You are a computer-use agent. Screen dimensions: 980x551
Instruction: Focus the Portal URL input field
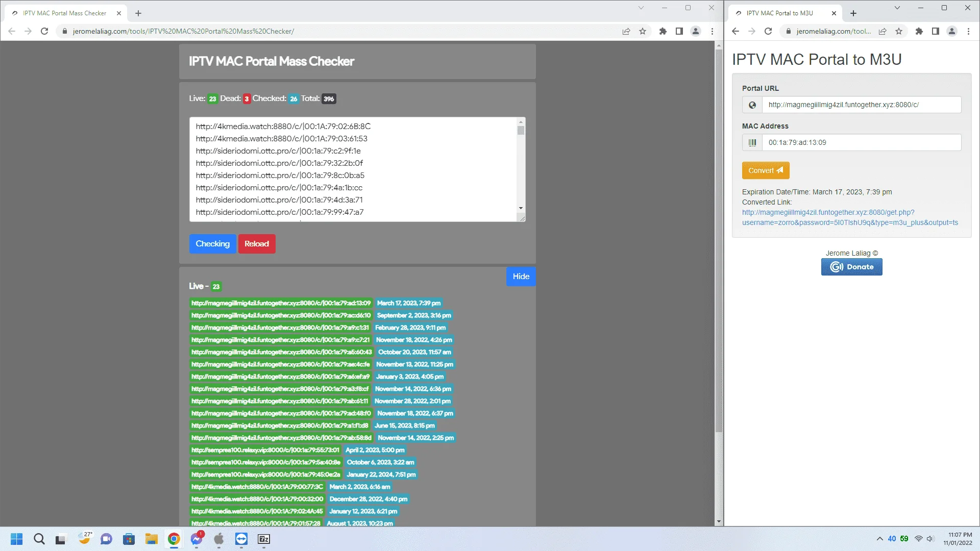862,105
